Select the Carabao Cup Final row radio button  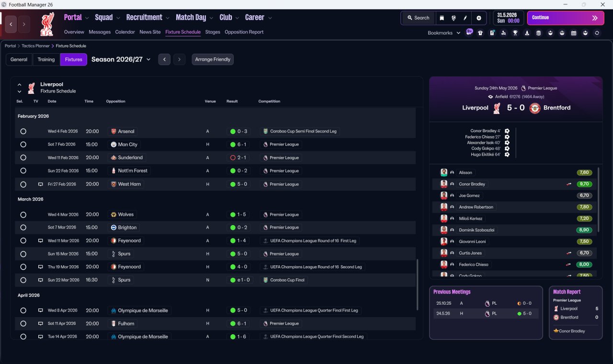point(23,280)
